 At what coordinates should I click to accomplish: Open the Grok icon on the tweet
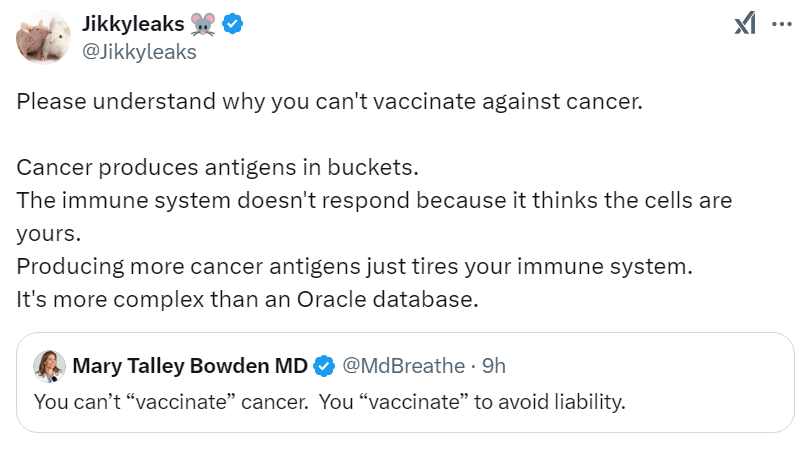click(744, 26)
